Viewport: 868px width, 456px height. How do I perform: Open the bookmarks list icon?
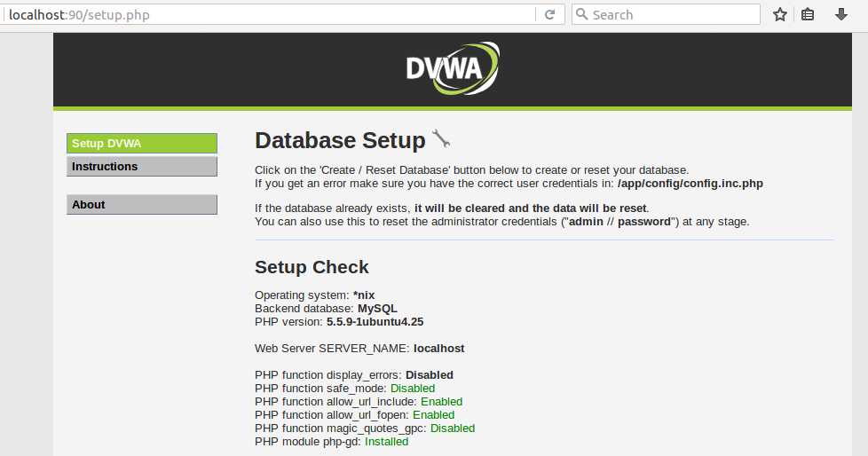(x=808, y=14)
